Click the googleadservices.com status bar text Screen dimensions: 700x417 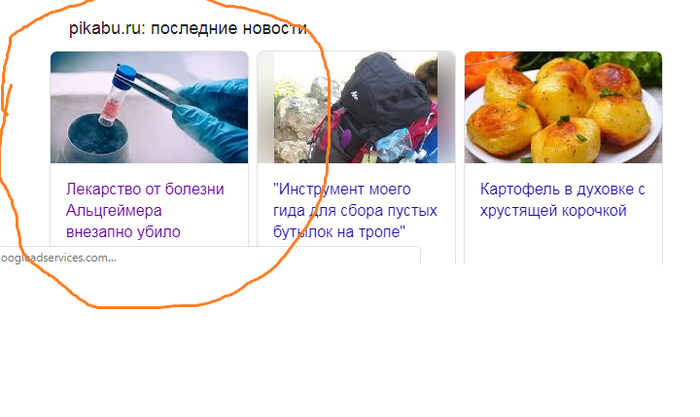point(58,258)
